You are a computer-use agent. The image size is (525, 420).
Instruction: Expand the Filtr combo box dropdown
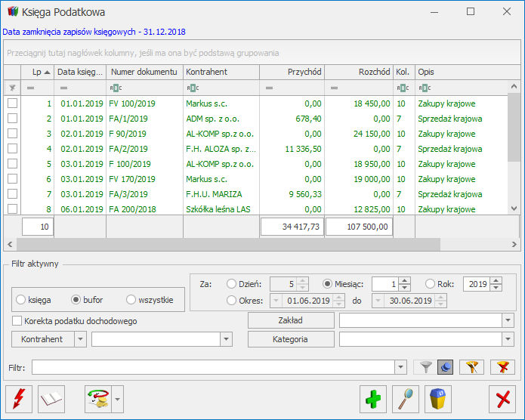pos(400,367)
